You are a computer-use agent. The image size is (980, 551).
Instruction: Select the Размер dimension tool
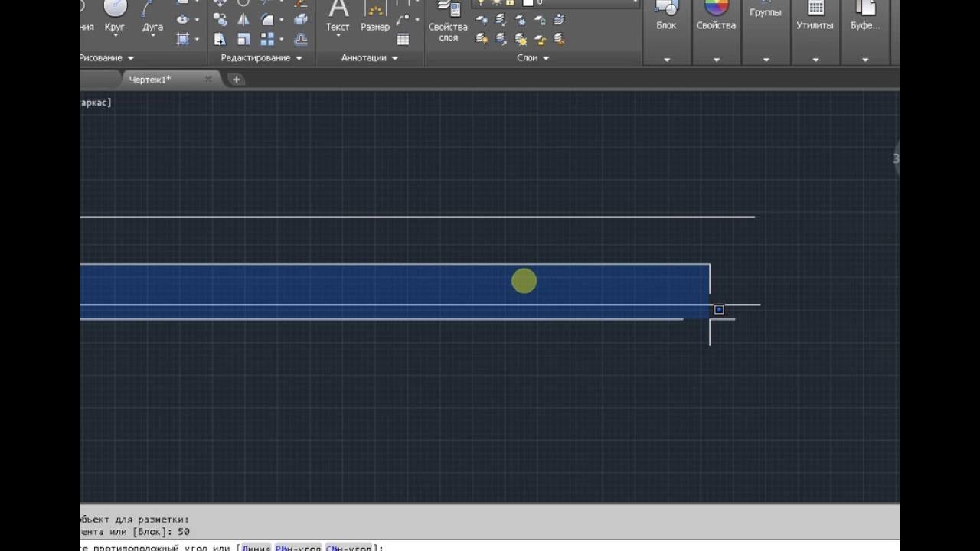[375, 15]
